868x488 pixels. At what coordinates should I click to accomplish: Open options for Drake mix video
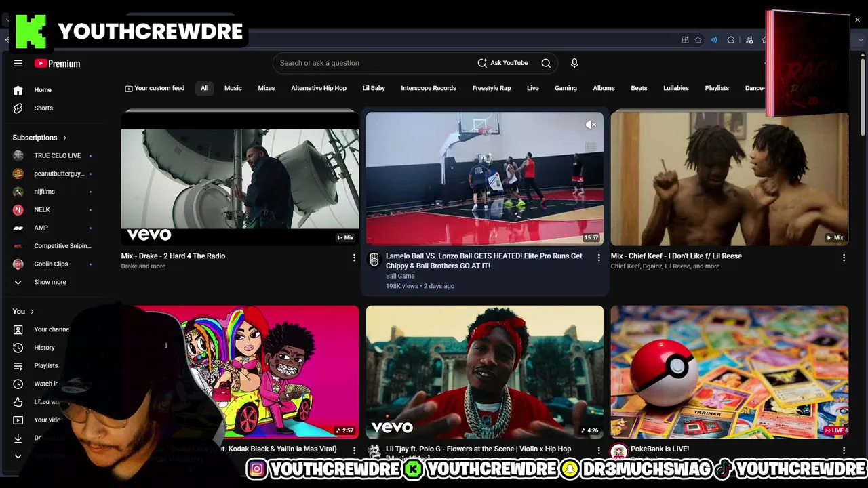coord(354,258)
